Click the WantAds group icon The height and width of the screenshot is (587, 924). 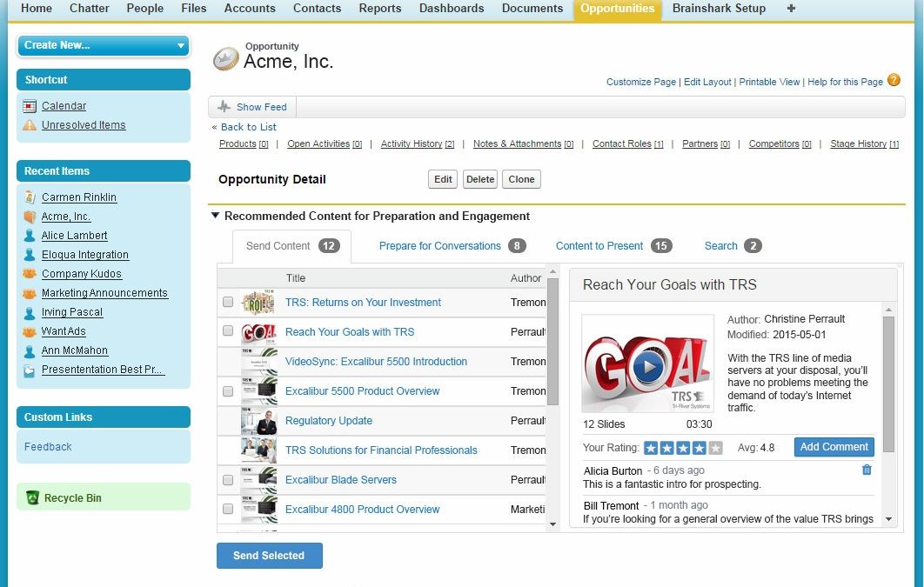point(30,331)
